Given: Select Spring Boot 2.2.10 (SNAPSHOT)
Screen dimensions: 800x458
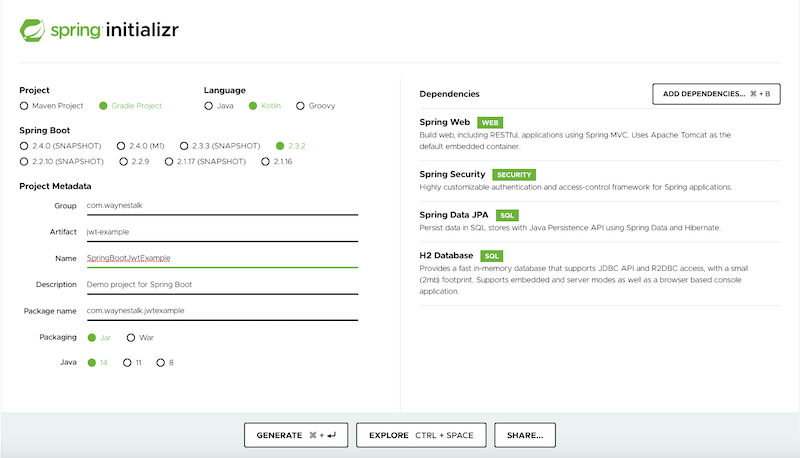Looking at the screenshot, I should click(24, 162).
